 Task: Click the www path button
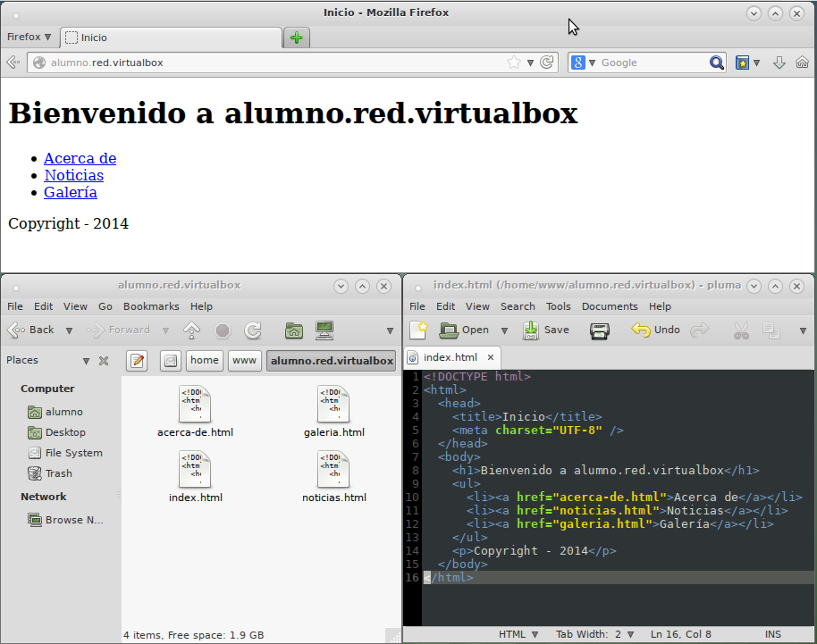click(244, 361)
